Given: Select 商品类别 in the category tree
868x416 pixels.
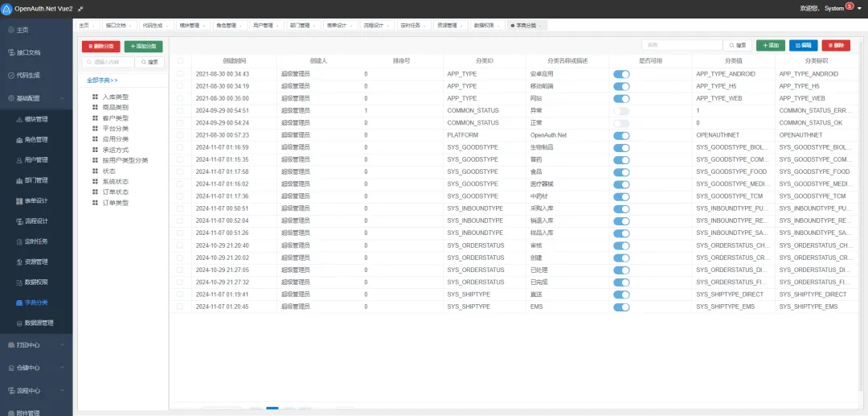Looking at the screenshot, I should coord(116,108).
